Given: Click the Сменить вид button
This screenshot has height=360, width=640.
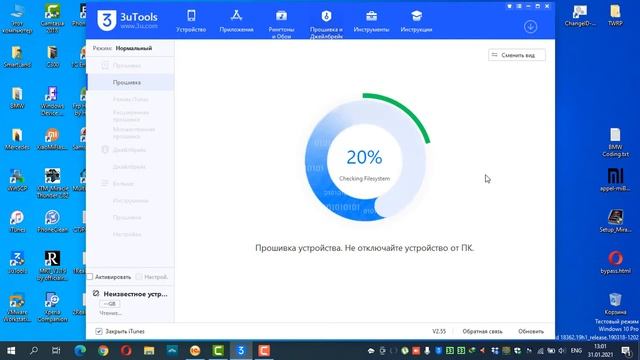Looking at the screenshot, I should 517,55.
